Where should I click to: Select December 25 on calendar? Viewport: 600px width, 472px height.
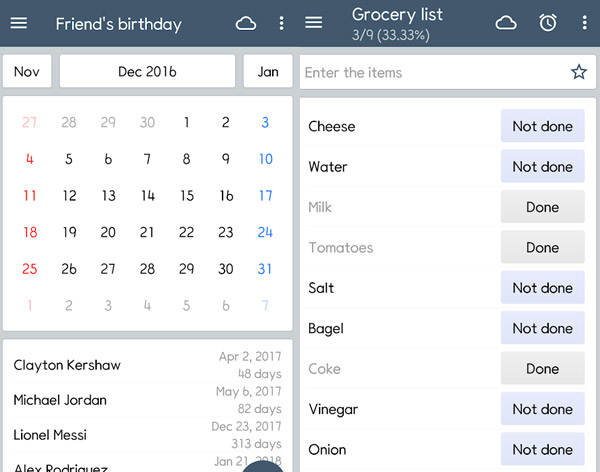coord(30,269)
